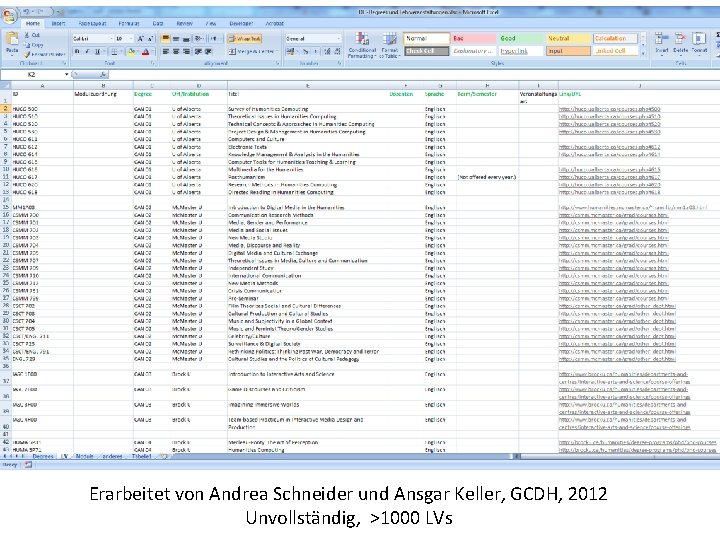The image size is (720, 540).
Task: Apply the Normal cell style
Action: 426,39
